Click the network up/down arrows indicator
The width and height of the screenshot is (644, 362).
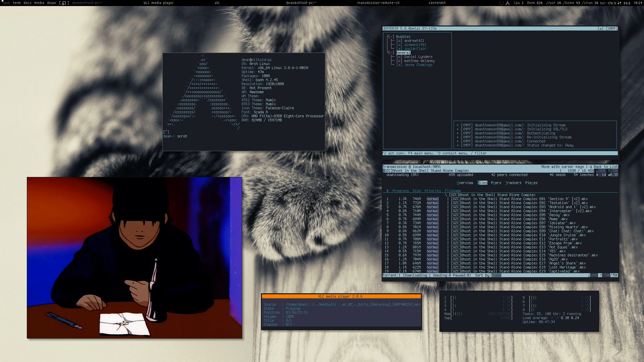click(619, 3)
